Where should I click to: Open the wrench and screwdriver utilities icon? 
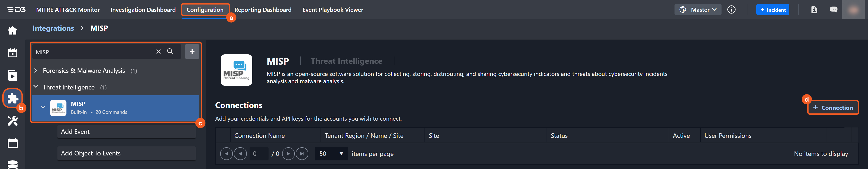coord(12,120)
